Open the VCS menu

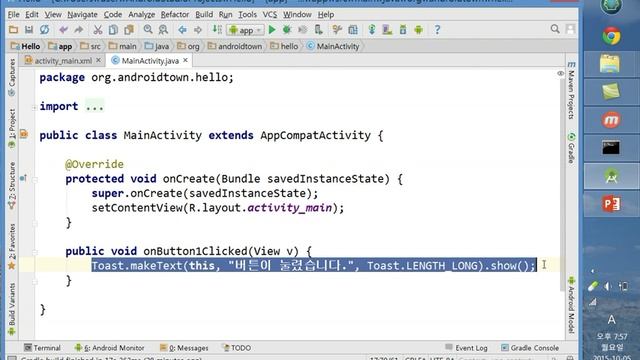(269, 15)
